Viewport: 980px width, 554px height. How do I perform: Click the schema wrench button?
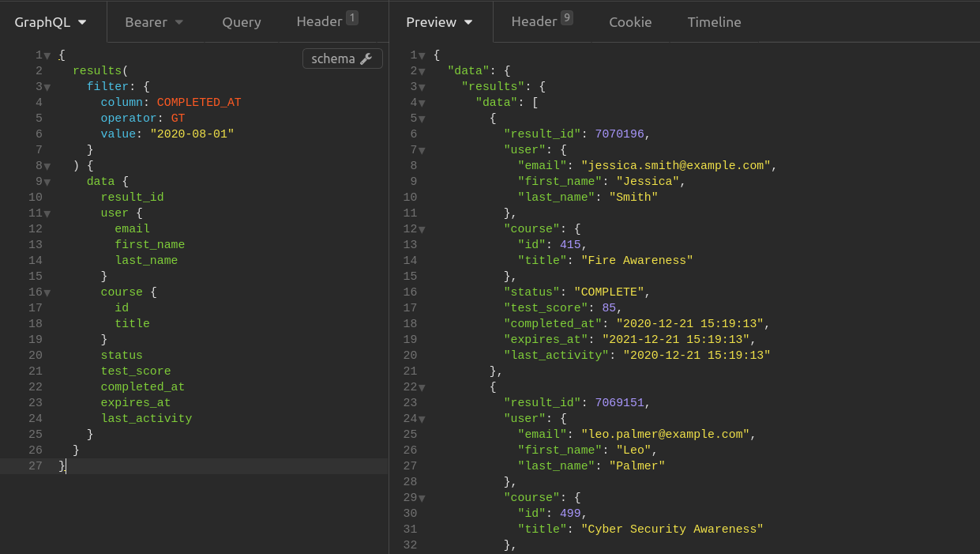[x=342, y=58]
